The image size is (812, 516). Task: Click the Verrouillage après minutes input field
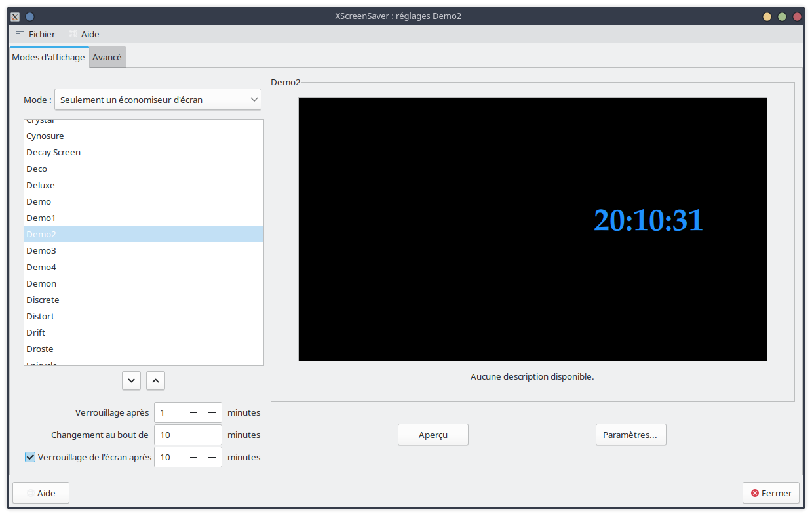click(x=167, y=412)
